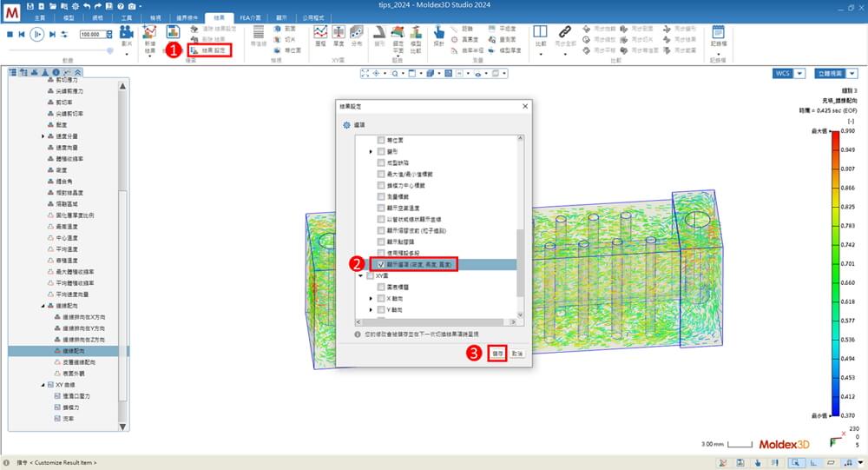The width and height of the screenshot is (868, 470).
Task: Click the save disk icon in title bar
Action: click(30, 6)
